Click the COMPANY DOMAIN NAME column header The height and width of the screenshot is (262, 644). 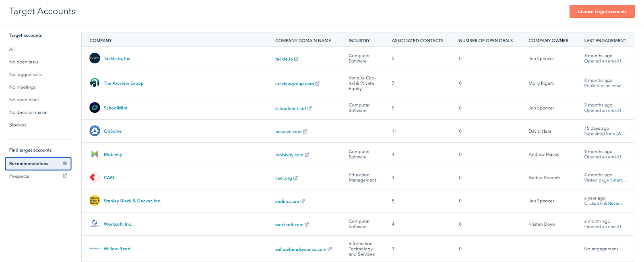coord(303,40)
